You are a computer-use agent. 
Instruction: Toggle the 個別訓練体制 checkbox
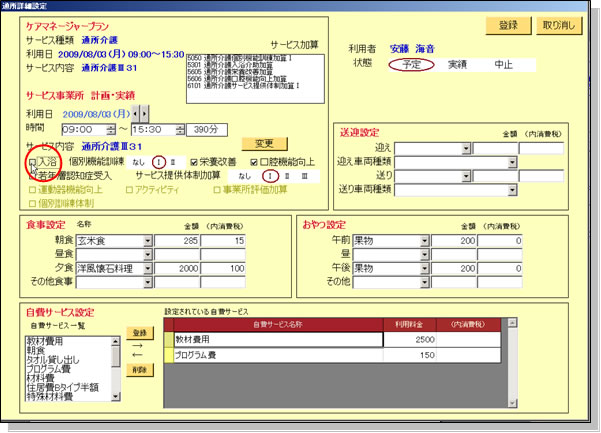(33, 204)
